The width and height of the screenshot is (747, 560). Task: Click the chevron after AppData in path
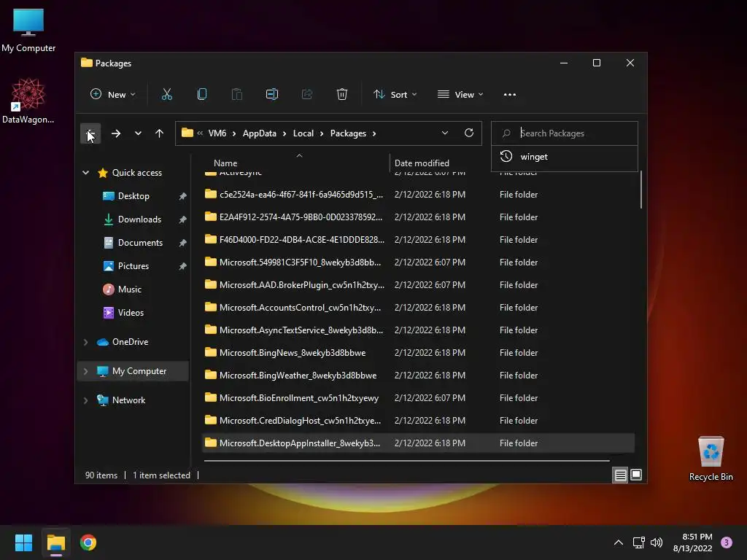tap(285, 133)
